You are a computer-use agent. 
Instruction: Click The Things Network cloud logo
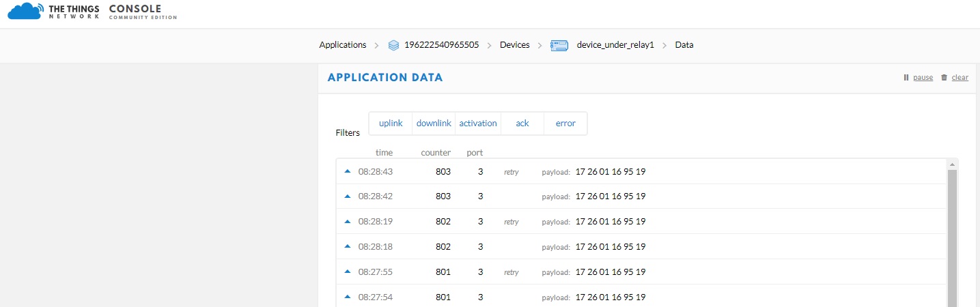point(25,11)
